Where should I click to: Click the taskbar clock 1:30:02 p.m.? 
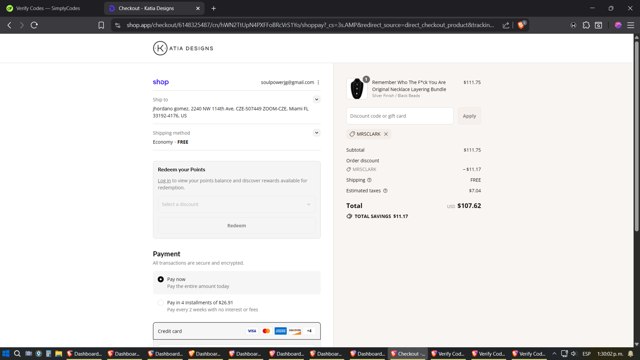pyautogui.click(x=610, y=353)
